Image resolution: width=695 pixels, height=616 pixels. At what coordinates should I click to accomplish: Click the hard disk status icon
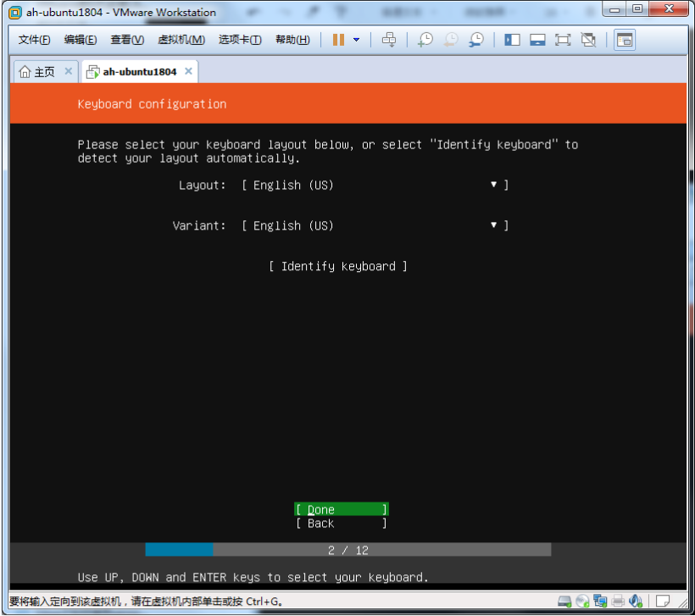[564, 602]
